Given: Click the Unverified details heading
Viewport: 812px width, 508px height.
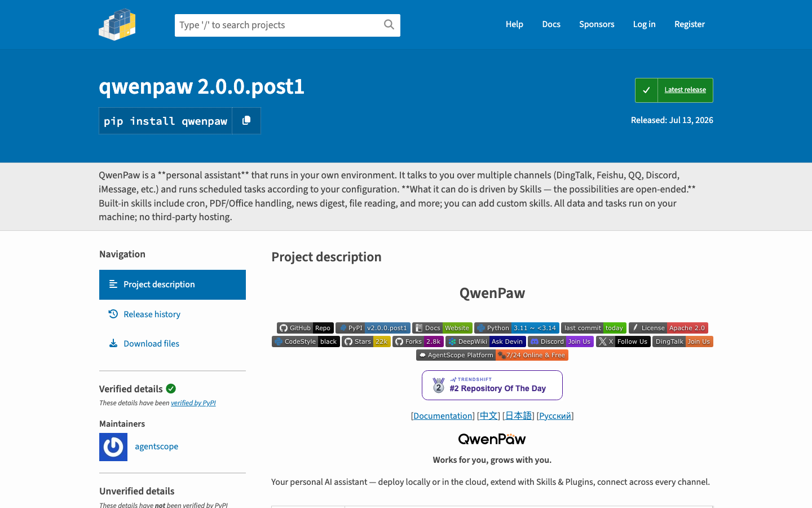Looking at the screenshot, I should [137, 491].
